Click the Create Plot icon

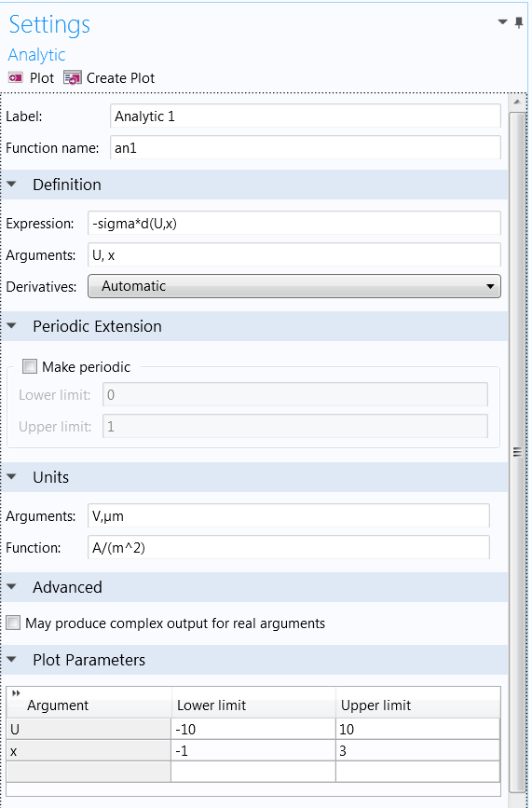point(72,77)
